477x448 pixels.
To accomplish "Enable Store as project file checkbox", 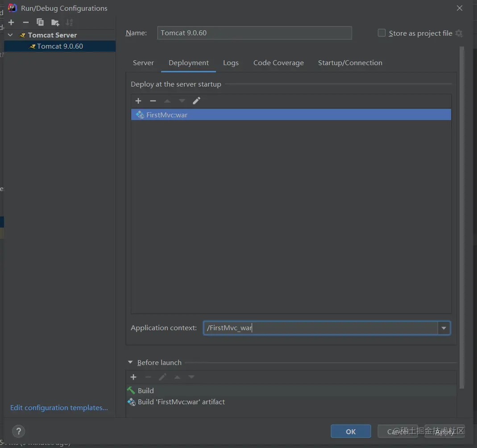I will point(382,33).
